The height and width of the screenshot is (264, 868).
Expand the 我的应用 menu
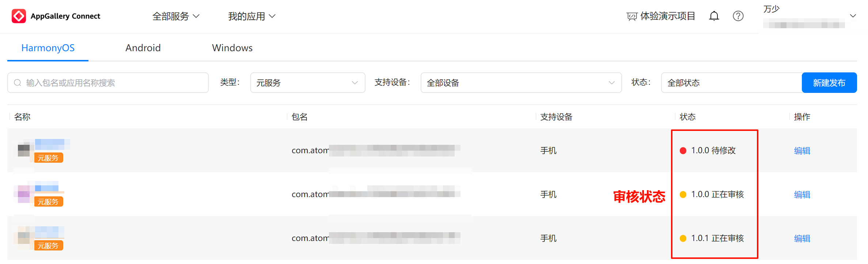[x=252, y=16]
